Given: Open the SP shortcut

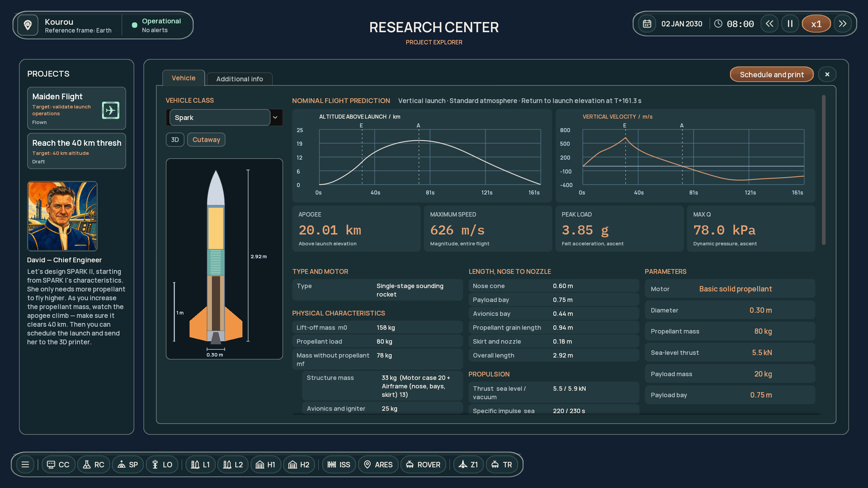Looking at the screenshot, I should click(x=128, y=464).
